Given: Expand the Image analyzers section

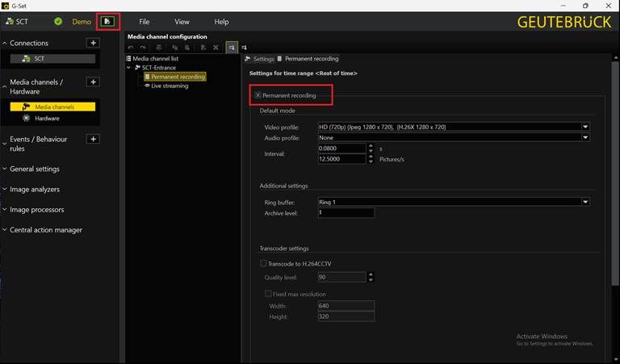Looking at the screenshot, I should pos(4,190).
